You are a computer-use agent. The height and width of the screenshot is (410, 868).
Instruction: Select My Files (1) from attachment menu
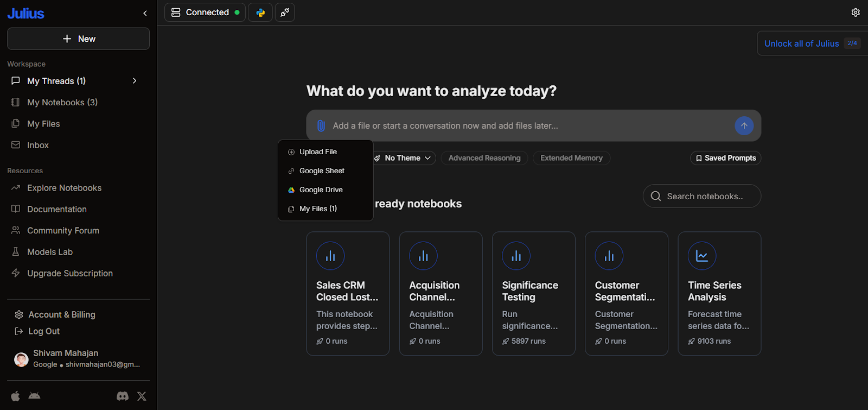(x=325, y=209)
